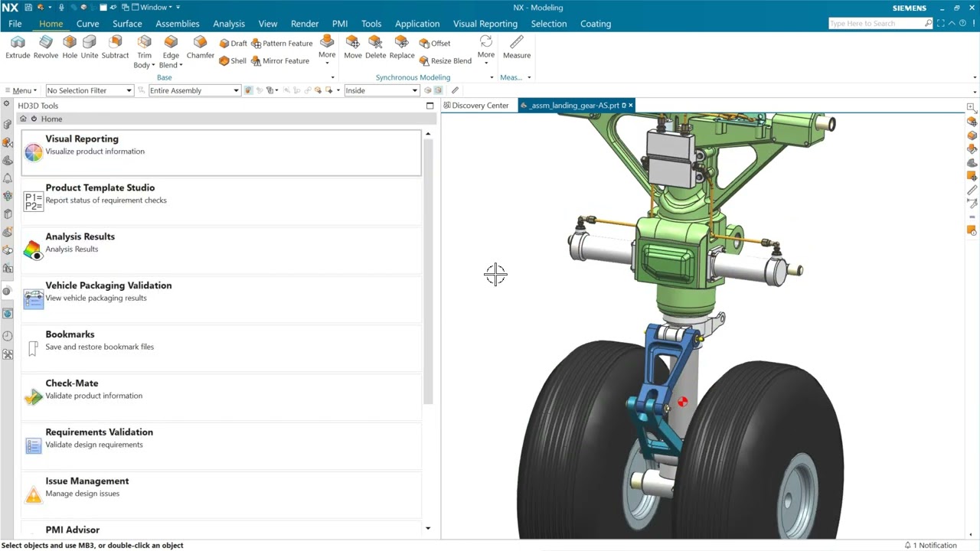This screenshot has width=980, height=551.
Task: Click the Shell feature tool
Action: pos(233,61)
